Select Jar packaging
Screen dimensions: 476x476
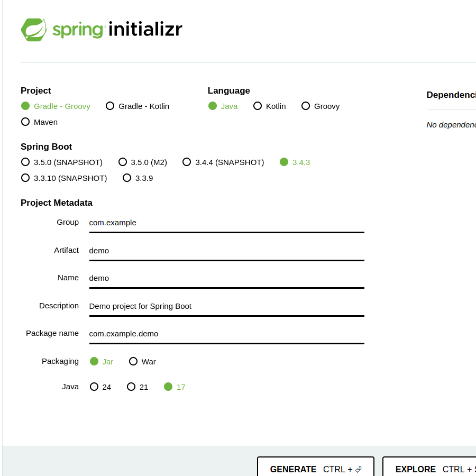point(102,362)
